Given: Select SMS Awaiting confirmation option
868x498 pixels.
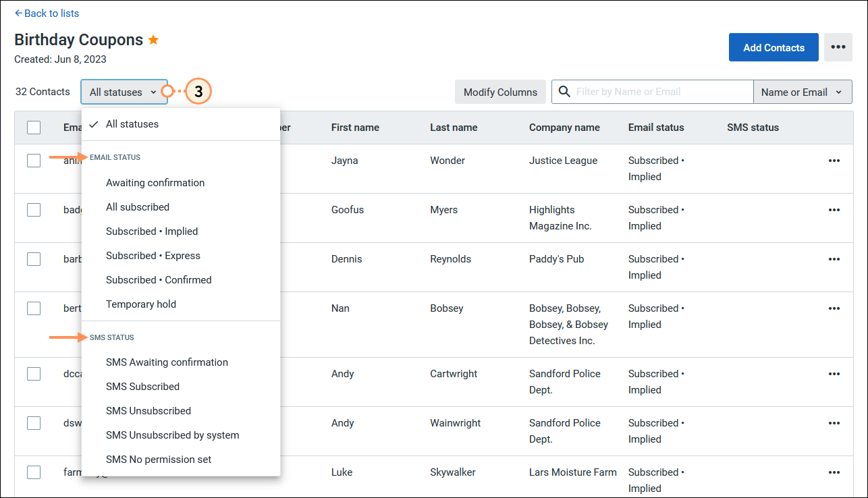Looking at the screenshot, I should tap(181, 362).
